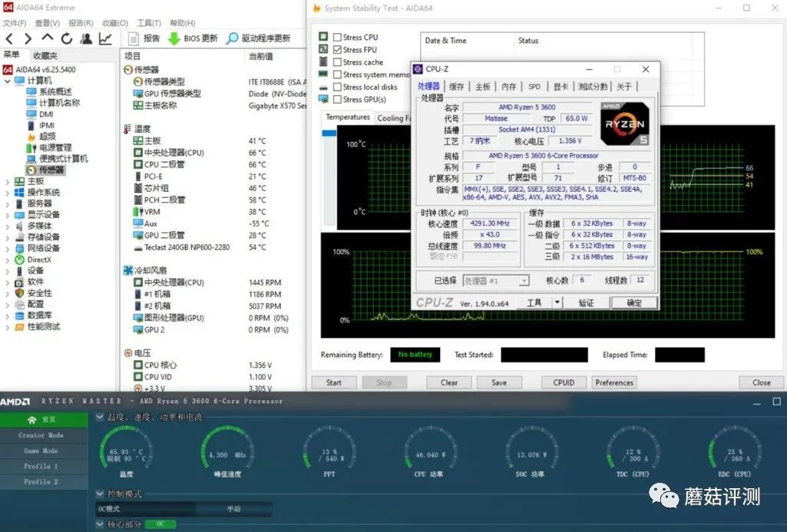This screenshot has width=787, height=532.
Task: Select Game Mode in Ryzen Master
Action: [x=44, y=451]
